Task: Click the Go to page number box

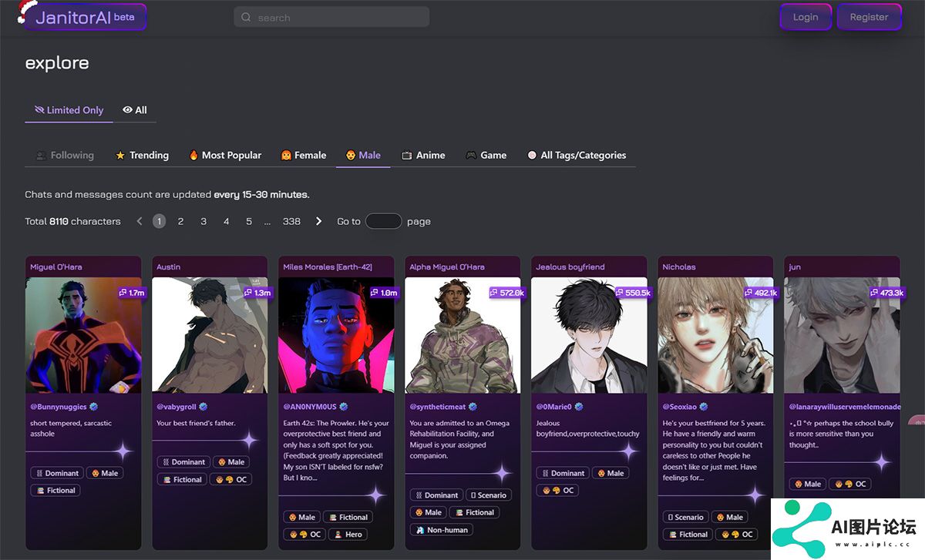Action: (x=383, y=221)
